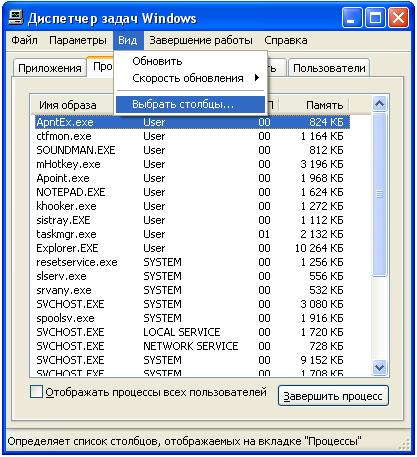Click the 10 264 КБ memory value

[x=319, y=248]
